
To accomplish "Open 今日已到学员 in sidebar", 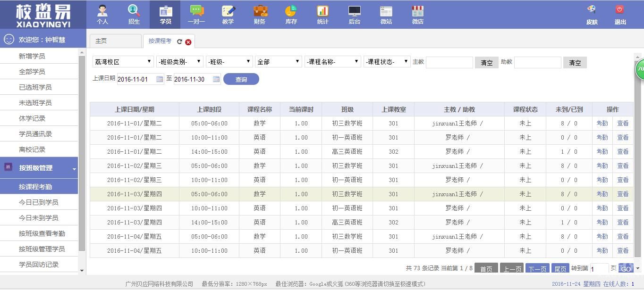I will point(39,202).
